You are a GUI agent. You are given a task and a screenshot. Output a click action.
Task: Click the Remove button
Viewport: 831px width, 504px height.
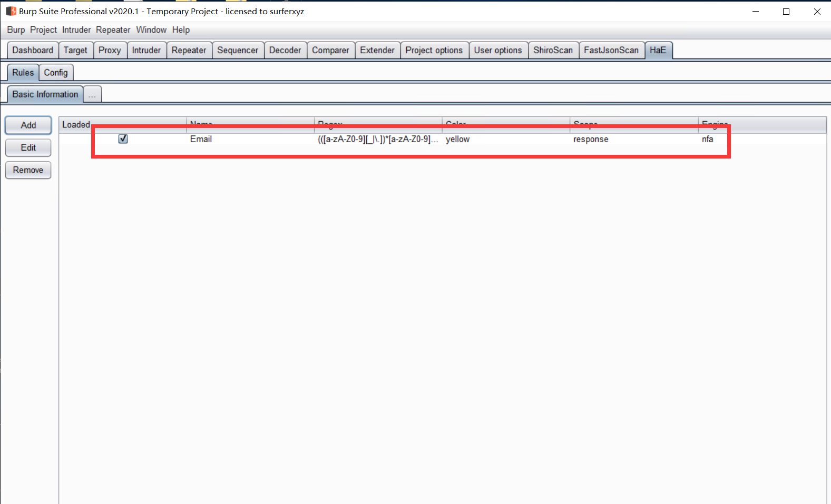[x=28, y=170]
